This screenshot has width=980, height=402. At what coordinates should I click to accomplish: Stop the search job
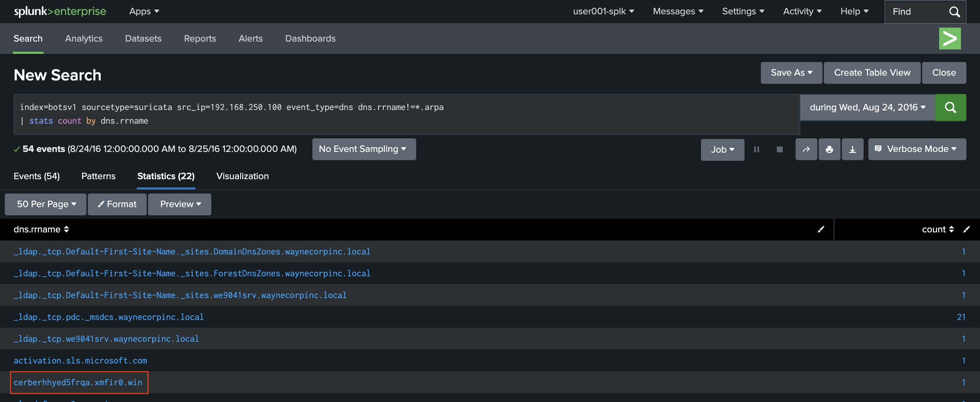pos(780,149)
